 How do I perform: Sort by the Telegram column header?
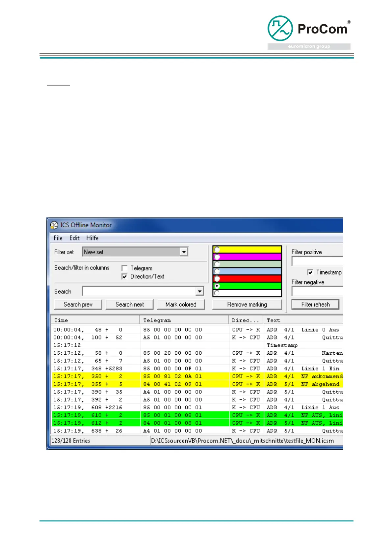(184, 320)
